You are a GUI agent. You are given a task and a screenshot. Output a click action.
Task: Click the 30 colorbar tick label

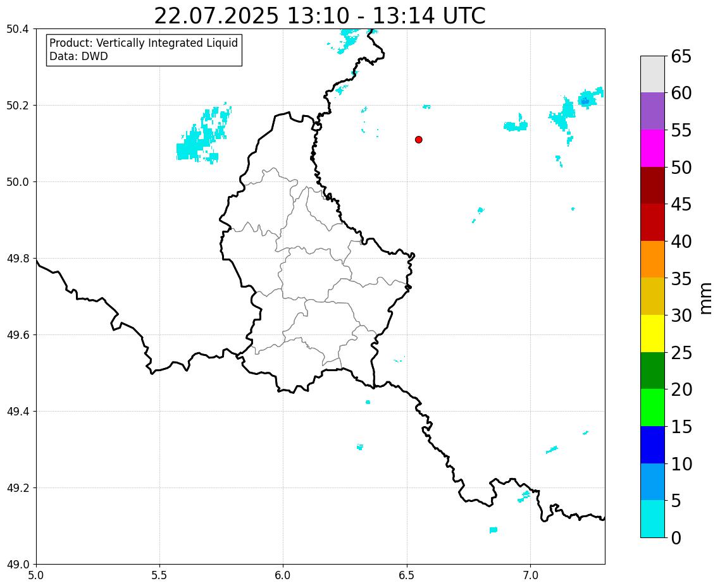coord(681,315)
